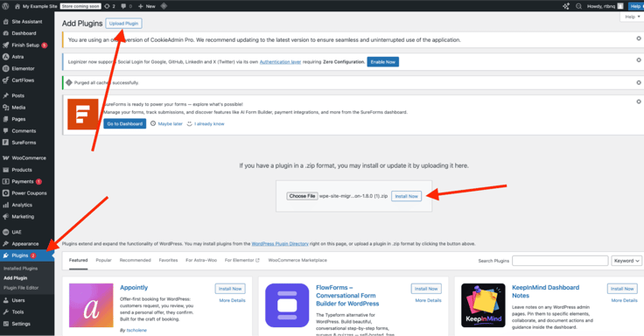644x336 pixels.
Task: Open Elementor in the sidebar
Action: (23, 68)
